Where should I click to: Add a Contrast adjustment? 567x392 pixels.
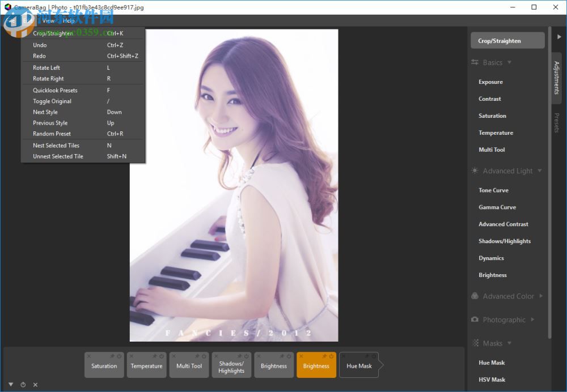point(490,99)
